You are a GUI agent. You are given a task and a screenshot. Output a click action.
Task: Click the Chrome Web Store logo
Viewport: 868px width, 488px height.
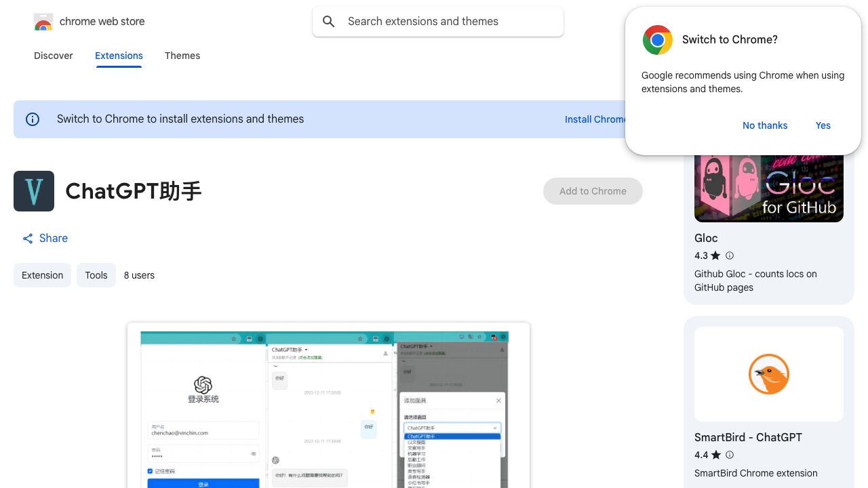43,22
